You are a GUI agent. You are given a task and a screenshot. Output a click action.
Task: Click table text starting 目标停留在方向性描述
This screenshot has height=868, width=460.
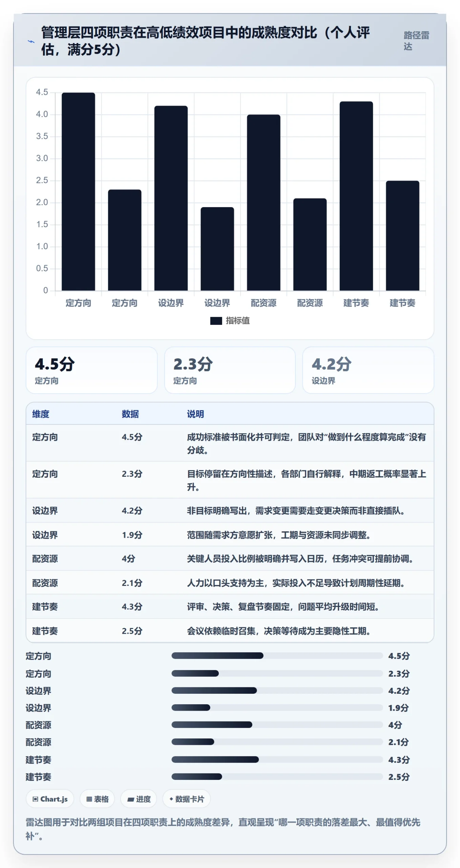[x=307, y=480]
